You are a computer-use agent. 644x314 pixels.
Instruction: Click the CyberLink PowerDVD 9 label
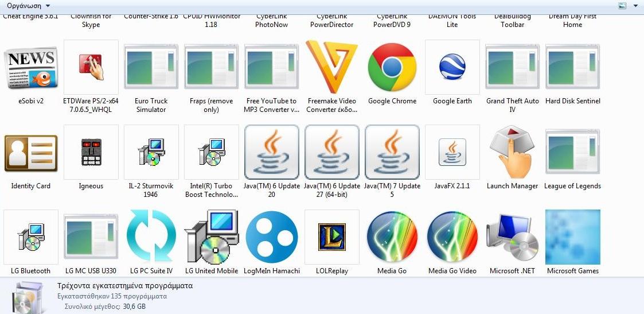392,21
